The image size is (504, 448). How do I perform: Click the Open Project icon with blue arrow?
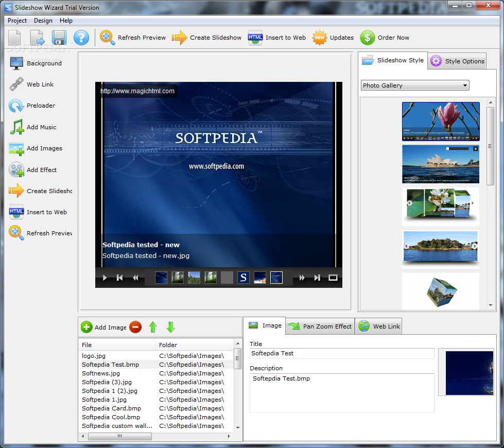[37, 38]
